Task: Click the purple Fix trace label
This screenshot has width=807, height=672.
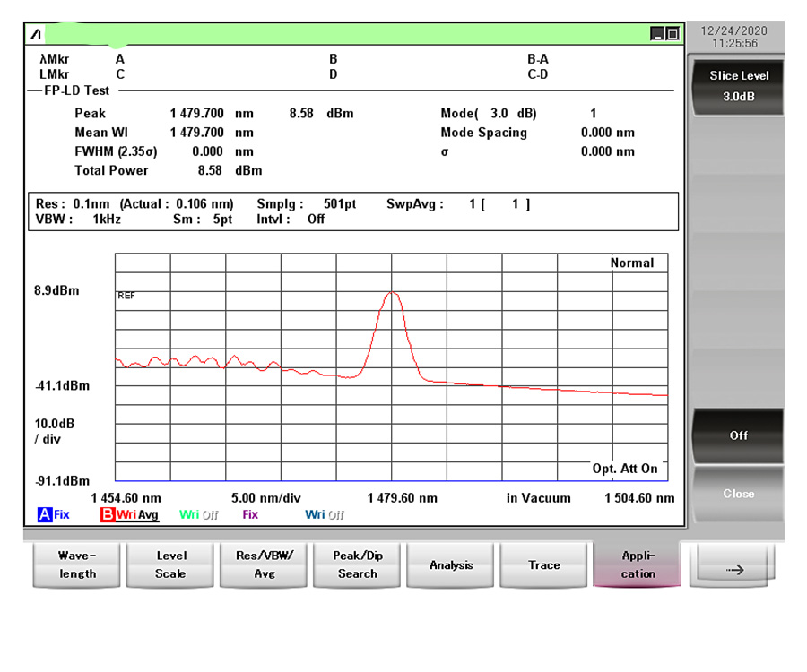Action: coord(250,515)
